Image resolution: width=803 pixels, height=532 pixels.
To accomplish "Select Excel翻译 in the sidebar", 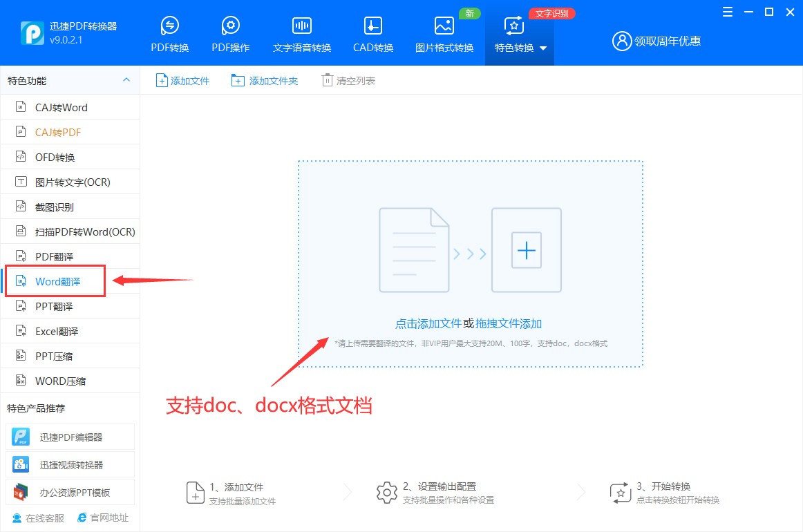I will (70, 331).
